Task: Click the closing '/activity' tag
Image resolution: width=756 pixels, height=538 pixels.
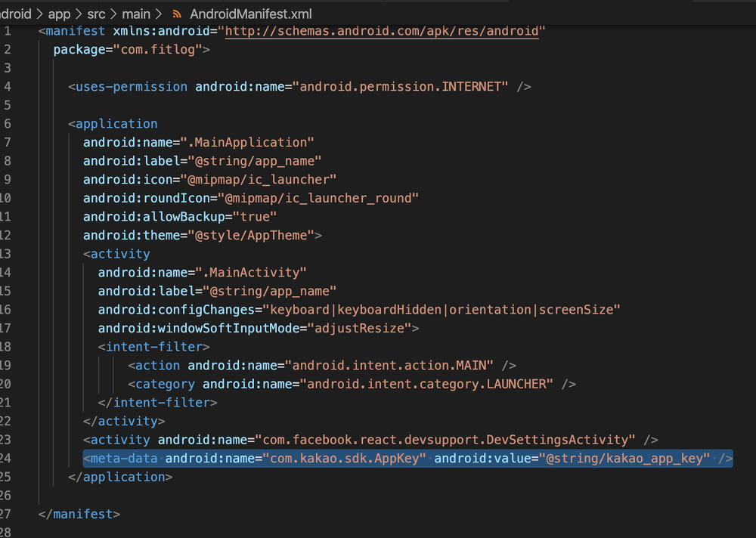Action: (124, 422)
